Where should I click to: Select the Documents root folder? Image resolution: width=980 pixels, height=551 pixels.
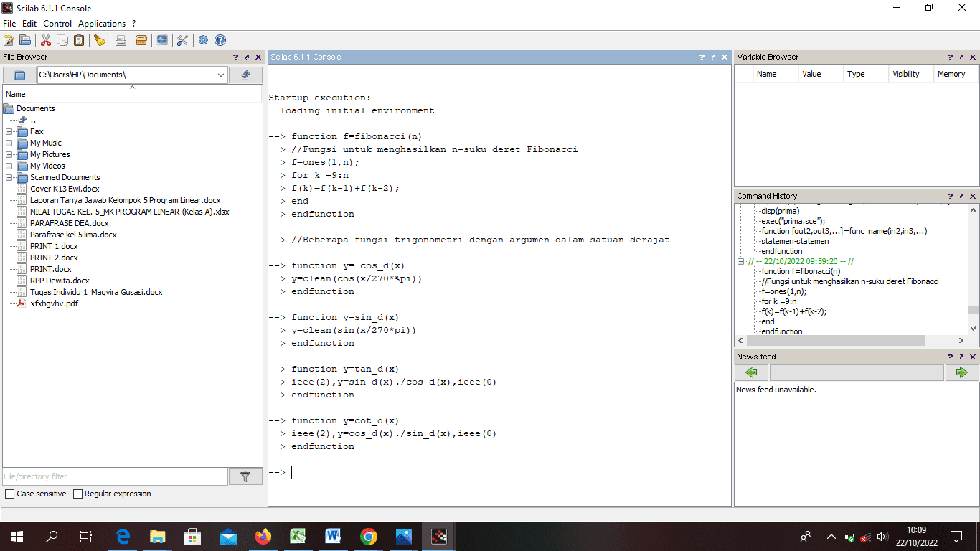click(x=36, y=108)
